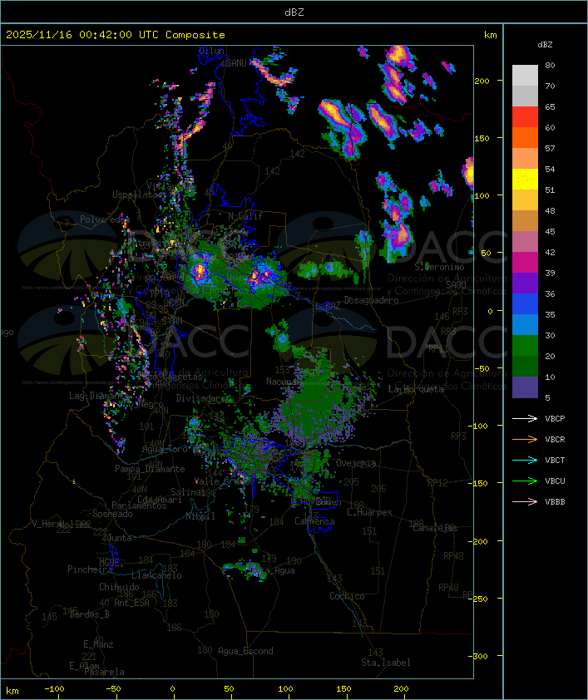Click the 150 tick on horizontal axis
Viewport: 588px width, 700px height.
pos(343,689)
